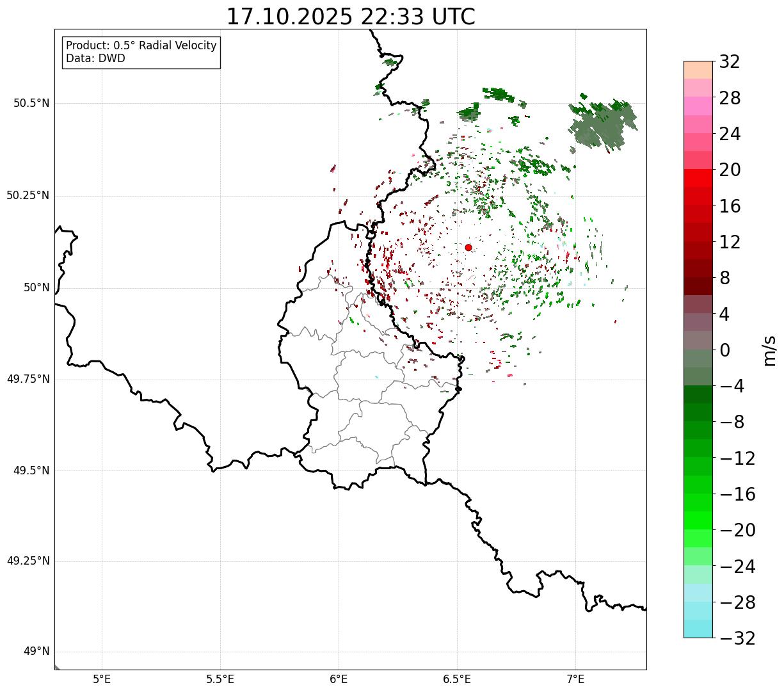Viewport: 784px width, 692px height.
Task: Click the colorbar tick label "−32"
Action: coord(737,638)
